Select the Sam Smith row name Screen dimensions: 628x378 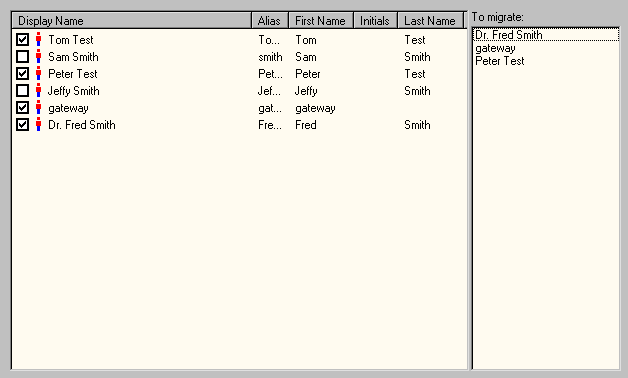(x=73, y=57)
